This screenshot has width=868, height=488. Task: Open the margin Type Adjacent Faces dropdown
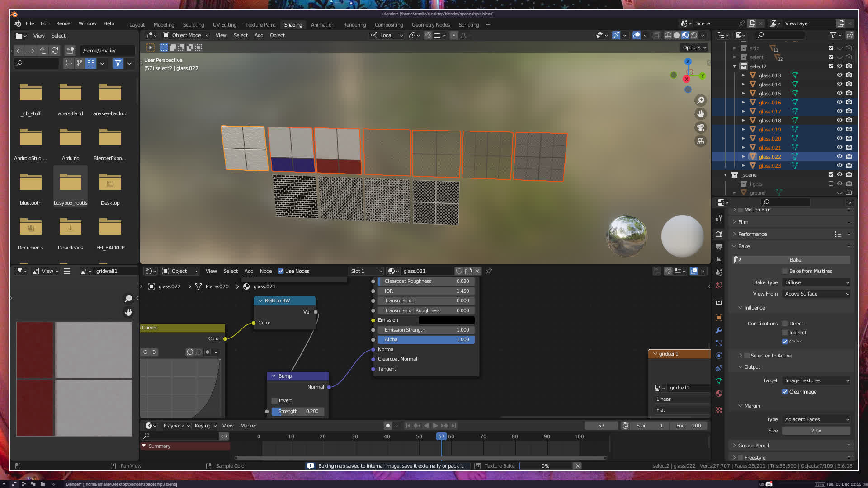816,419
